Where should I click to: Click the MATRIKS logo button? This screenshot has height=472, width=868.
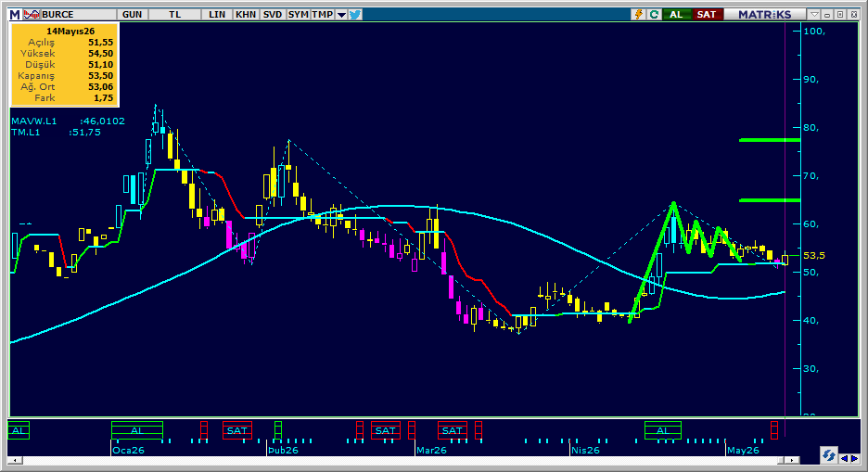click(764, 15)
